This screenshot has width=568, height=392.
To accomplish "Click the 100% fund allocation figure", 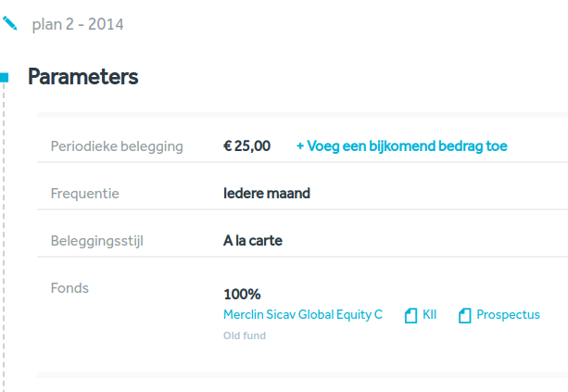I will pyautogui.click(x=242, y=294).
